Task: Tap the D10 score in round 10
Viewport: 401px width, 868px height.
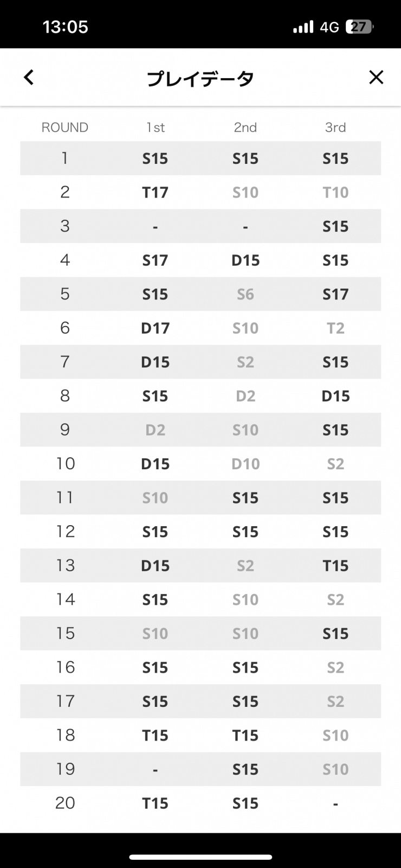Action: click(x=245, y=464)
